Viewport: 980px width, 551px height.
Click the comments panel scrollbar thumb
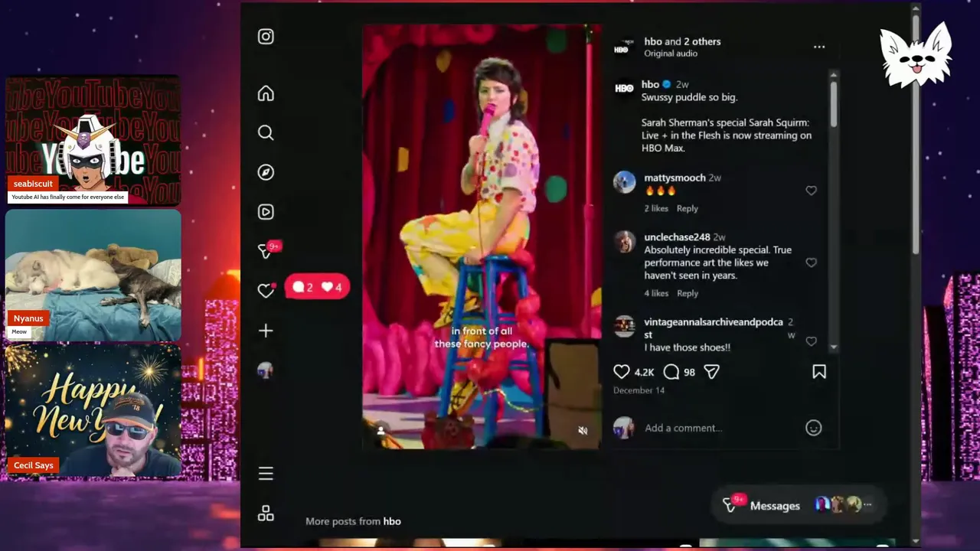click(833, 104)
